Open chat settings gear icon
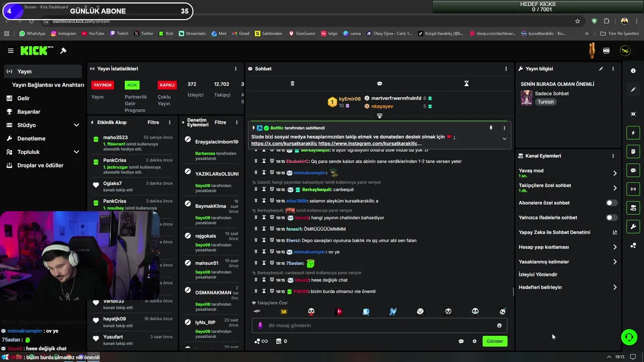The image size is (644, 362). pos(474,341)
